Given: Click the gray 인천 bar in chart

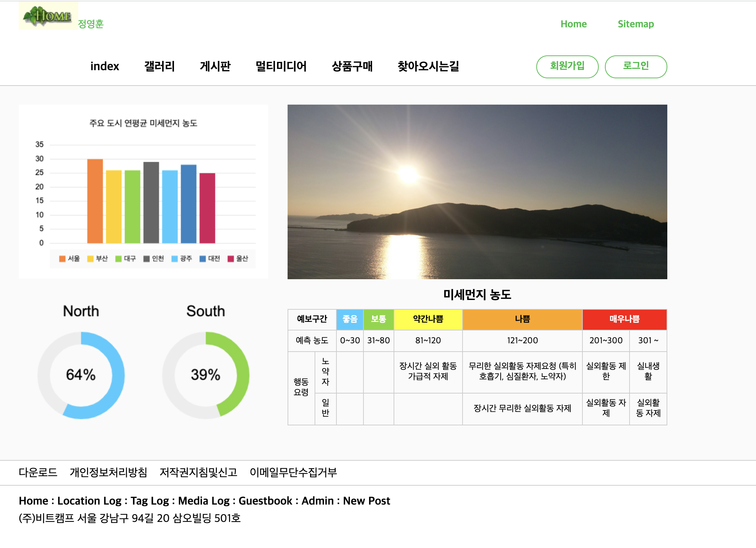Looking at the screenshot, I should tap(151, 202).
